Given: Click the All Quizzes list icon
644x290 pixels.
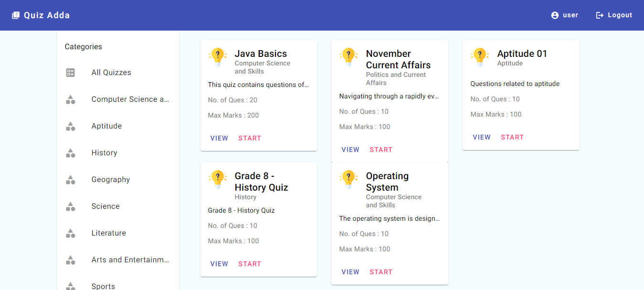Looking at the screenshot, I should click(x=71, y=73).
